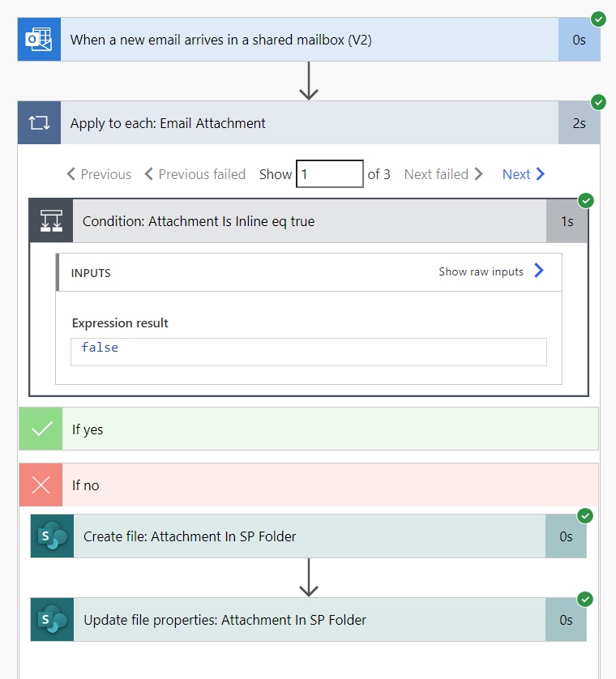Click the success badge on Update file properties

point(584,600)
